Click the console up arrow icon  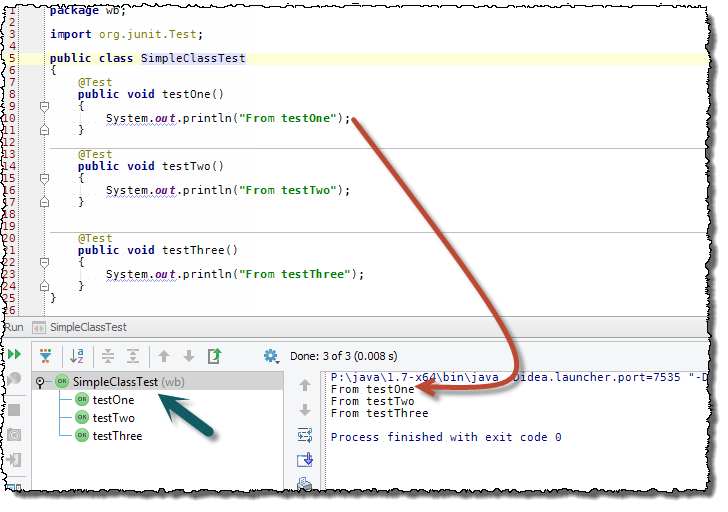305,385
